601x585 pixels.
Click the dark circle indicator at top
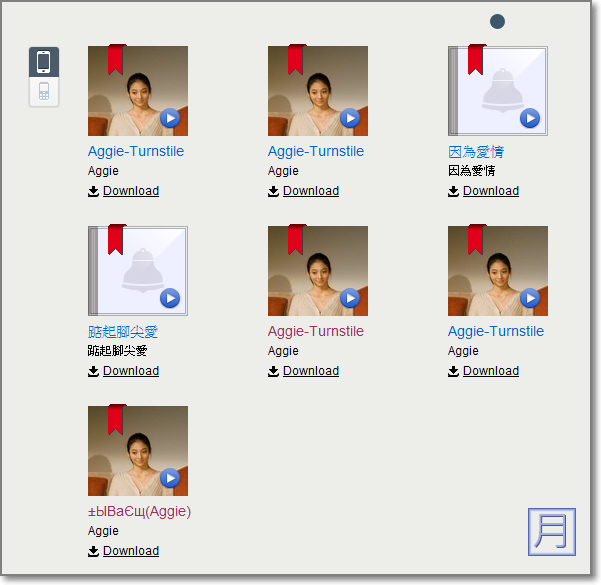coord(497,22)
